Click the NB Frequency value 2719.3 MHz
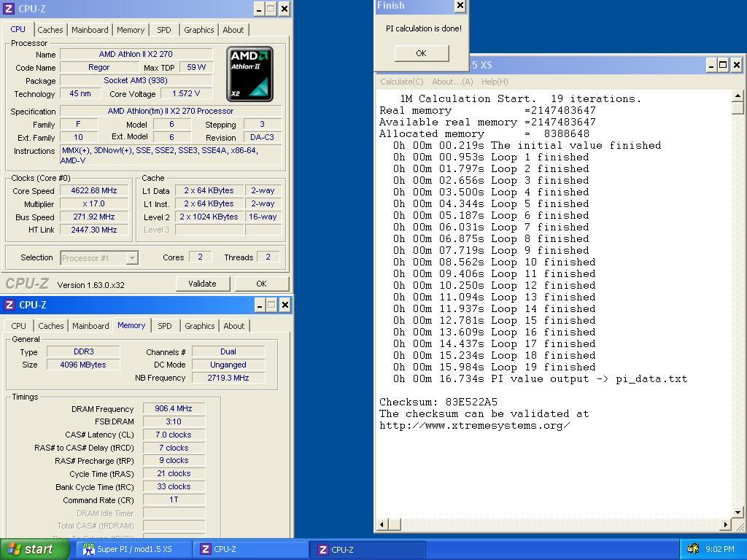Screen dimensions: 747x560 (x=228, y=378)
